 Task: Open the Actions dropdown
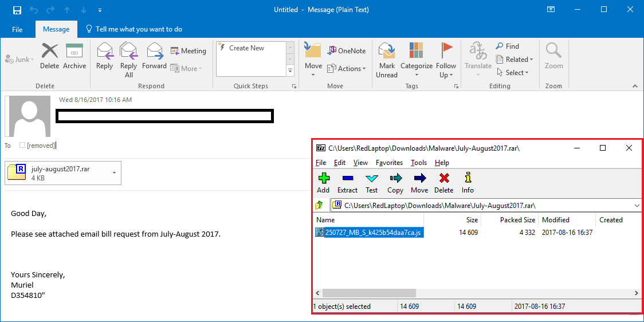point(346,69)
